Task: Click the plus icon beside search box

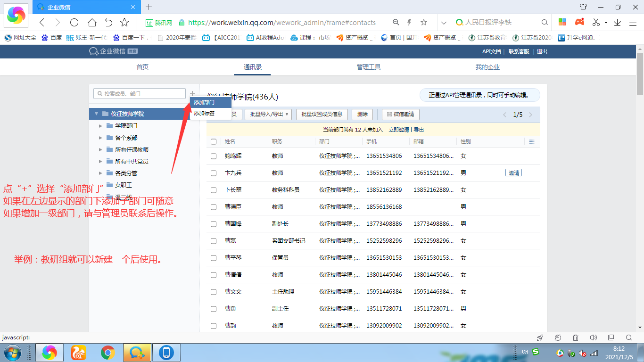Action: click(192, 94)
